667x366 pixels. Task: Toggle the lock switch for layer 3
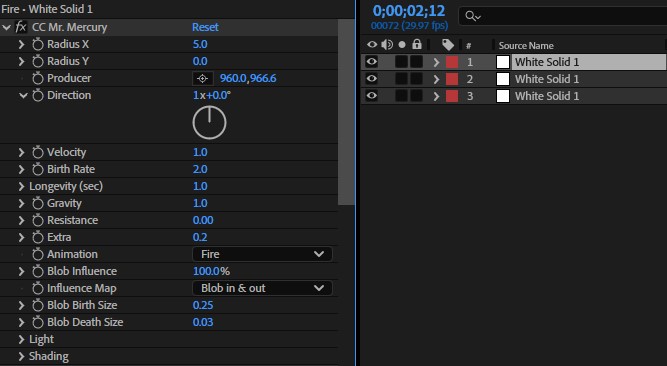tap(416, 96)
